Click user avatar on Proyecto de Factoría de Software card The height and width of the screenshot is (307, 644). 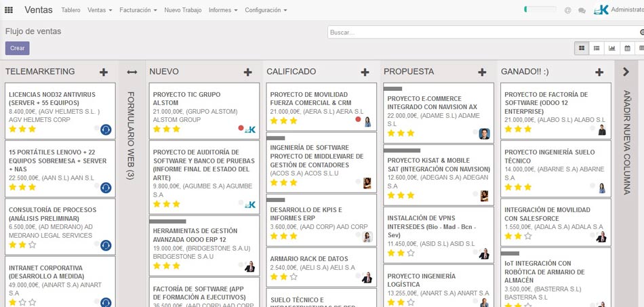click(x=602, y=129)
